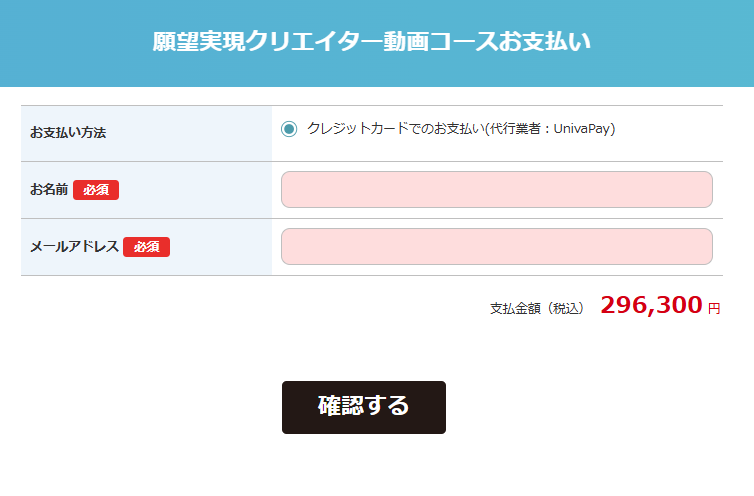The height and width of the screenshot is (496, 754).
Task: Click the お名前 field label text
Action: pos(49,189)
